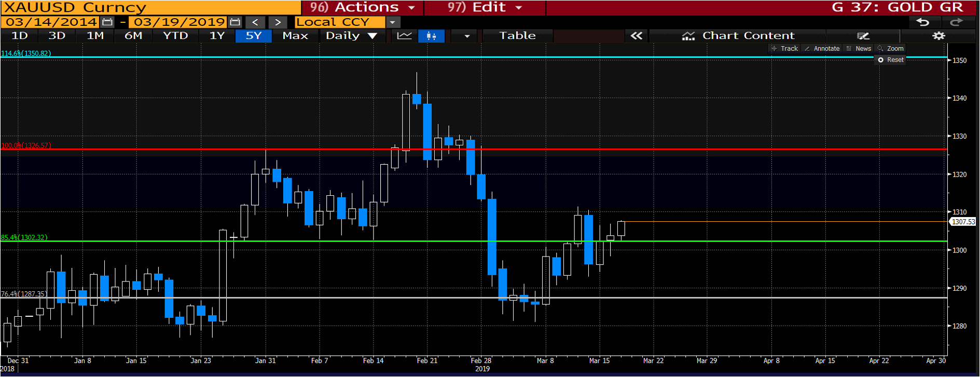Edit the end date 03/19/2019 field

178,22
